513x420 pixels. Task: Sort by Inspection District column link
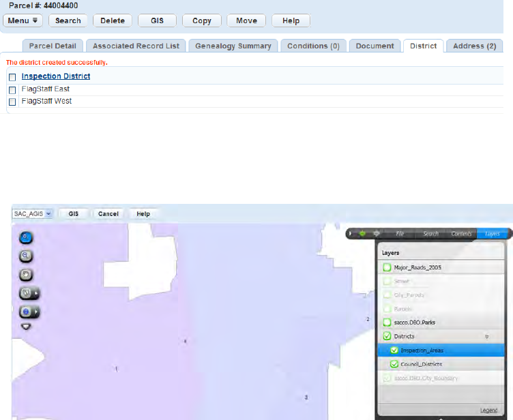[x=56, y=76]
